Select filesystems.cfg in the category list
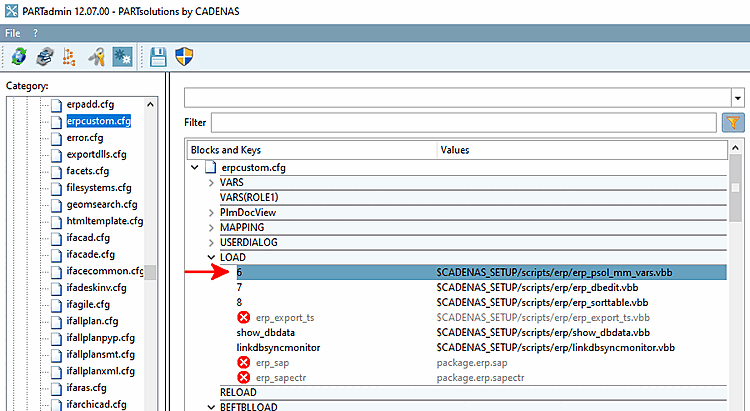 (99, 188)
